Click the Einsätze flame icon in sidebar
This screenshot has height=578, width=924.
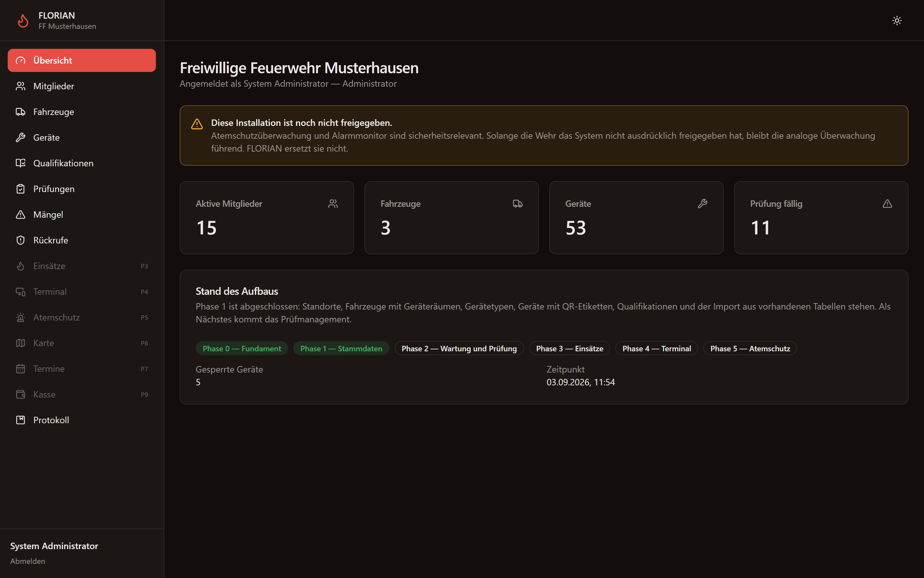click(21, 266)
